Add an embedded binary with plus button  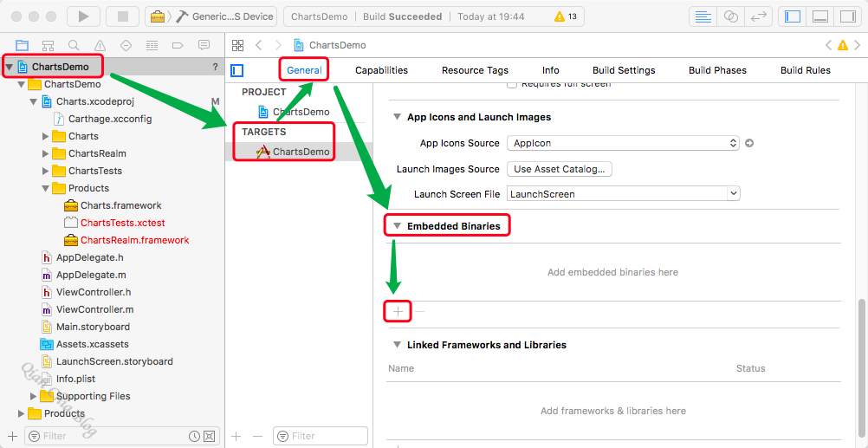[398, 312]
